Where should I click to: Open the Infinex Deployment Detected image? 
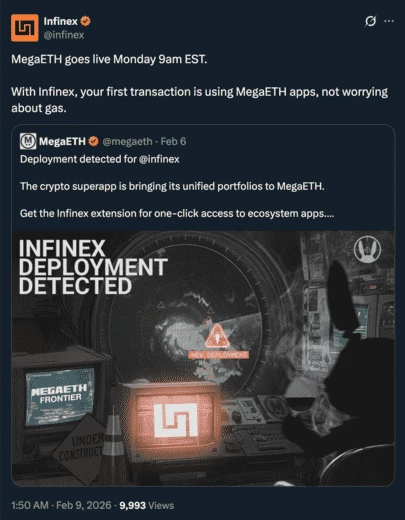pos(203,358)
